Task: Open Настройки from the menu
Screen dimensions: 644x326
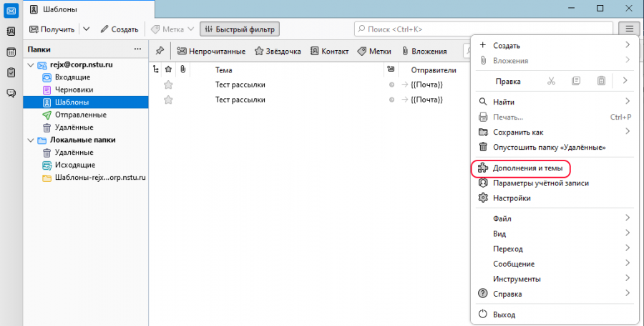Action: click(x=555, y=198)
